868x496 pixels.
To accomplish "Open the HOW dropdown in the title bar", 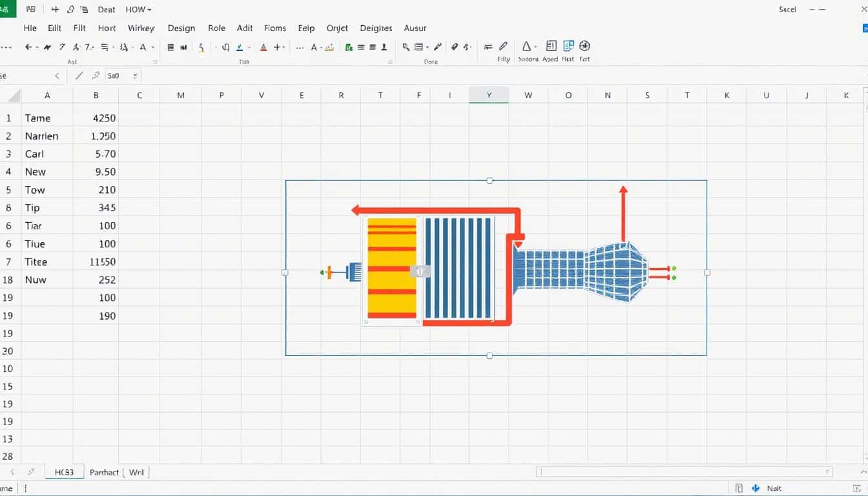I will (x=138, y=9).
